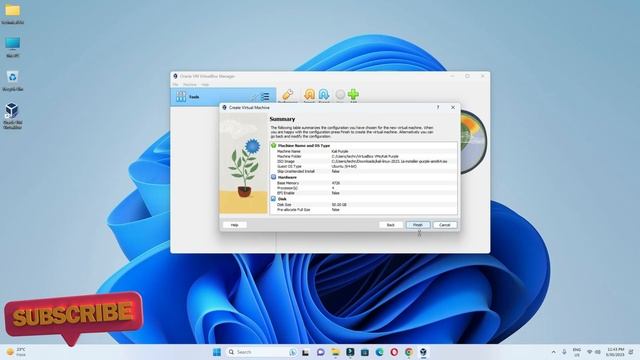Select the Disk Size row
This screenshot has height=360, width=640.
click(x=363, y=204)
